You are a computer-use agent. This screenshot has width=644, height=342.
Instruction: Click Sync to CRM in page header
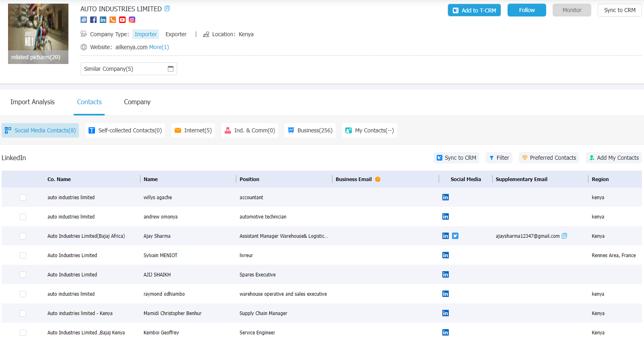tap(620, 10)
